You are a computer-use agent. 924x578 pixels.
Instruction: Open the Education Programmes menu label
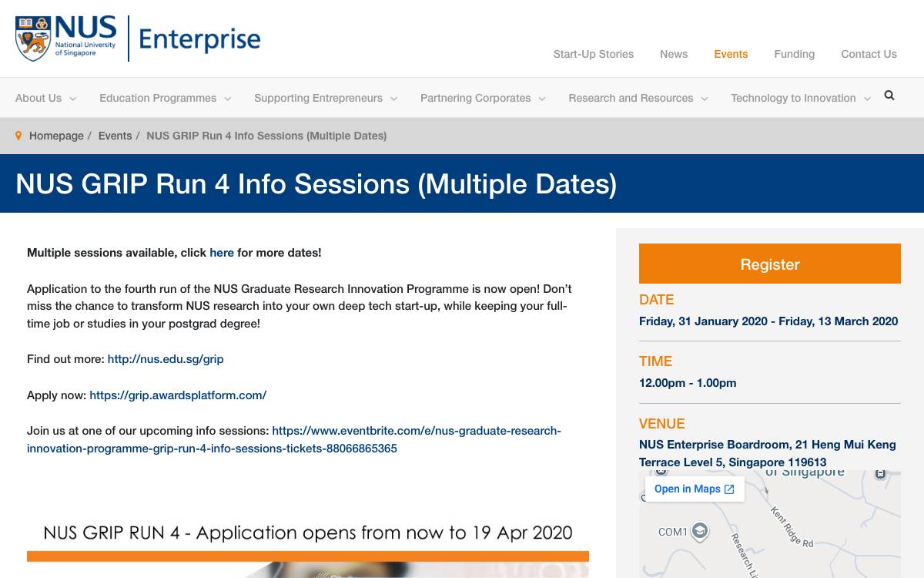(158, 98)
